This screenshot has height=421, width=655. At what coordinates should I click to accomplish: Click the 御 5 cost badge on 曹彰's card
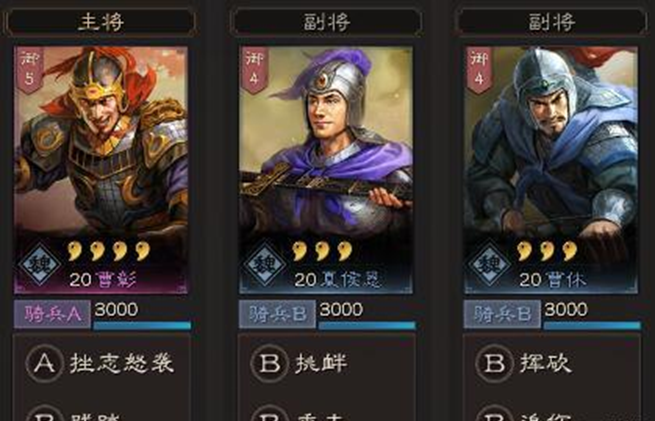point(29,70)
